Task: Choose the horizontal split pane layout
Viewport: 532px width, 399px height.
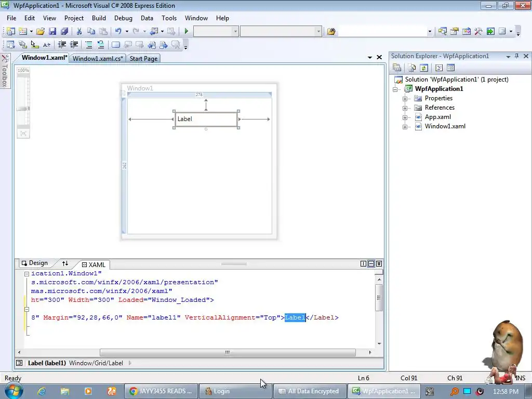Action: click(371, 263)
